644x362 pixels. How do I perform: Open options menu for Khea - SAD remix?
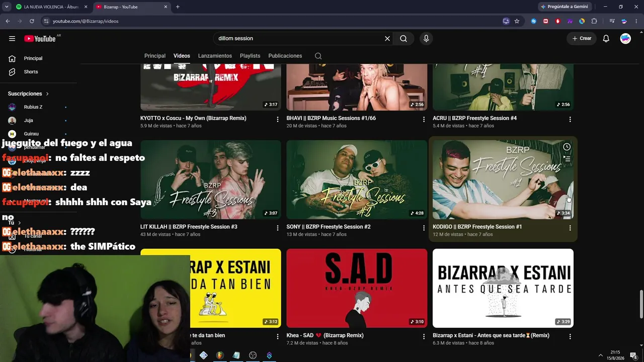(x=424, y=336)
